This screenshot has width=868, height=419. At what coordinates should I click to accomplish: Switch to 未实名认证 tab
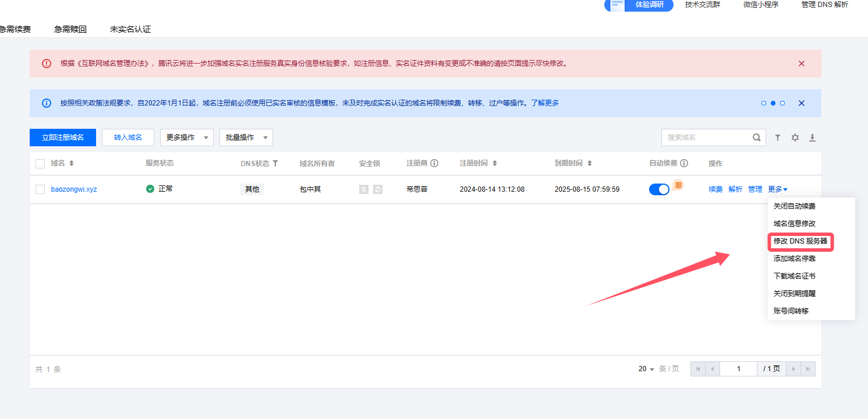(130, 29)
